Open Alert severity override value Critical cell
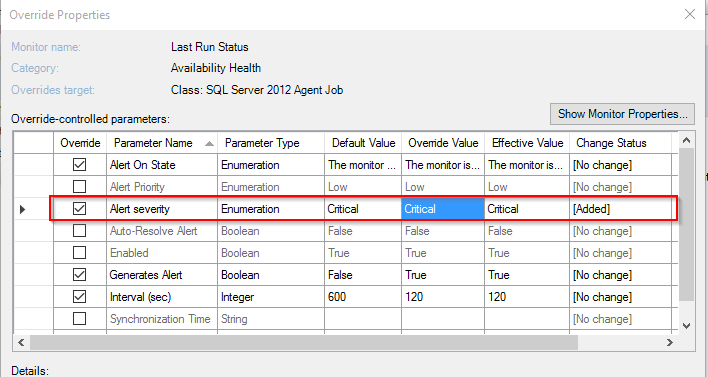708x377 pixels. pos(443,209)
